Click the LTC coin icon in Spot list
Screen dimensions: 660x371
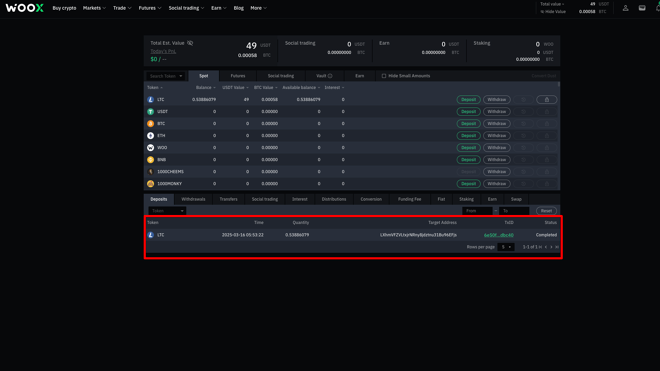[150, 100]
